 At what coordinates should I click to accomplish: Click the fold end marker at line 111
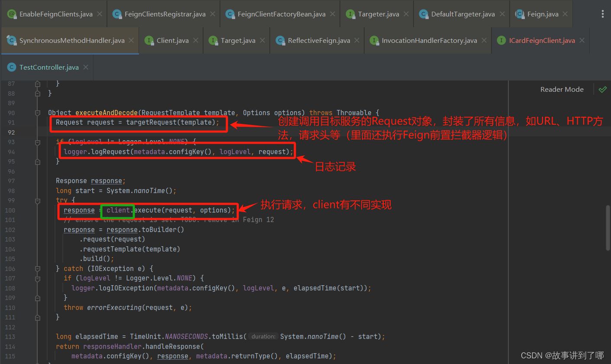pyautogui.click(x=38, y=317)
